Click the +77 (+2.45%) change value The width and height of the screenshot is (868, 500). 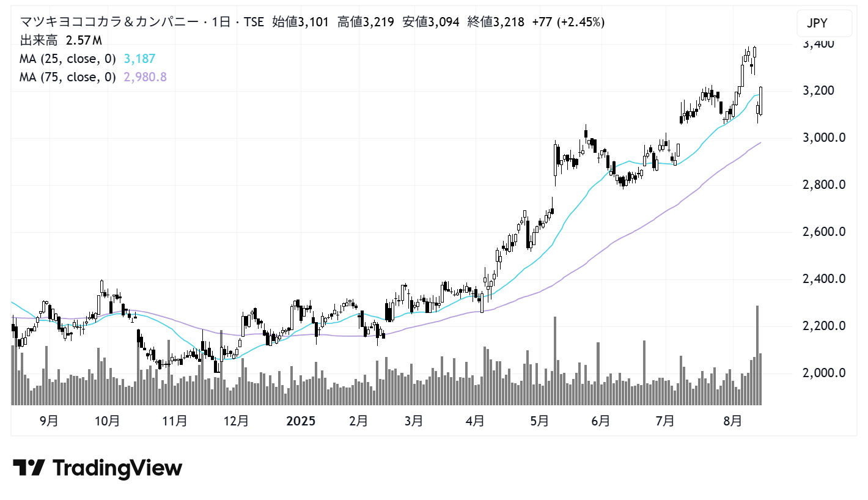(x=568, y=23)
